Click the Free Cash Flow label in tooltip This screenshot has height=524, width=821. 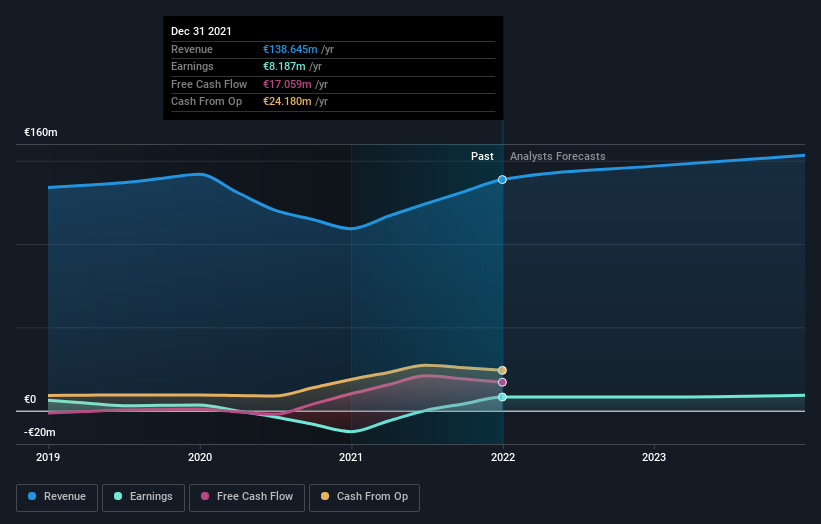pyautogui.click(x=209, y=84)
